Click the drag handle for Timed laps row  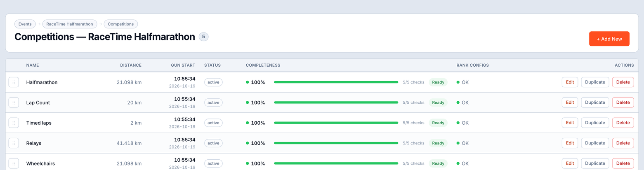pos(14,123)
